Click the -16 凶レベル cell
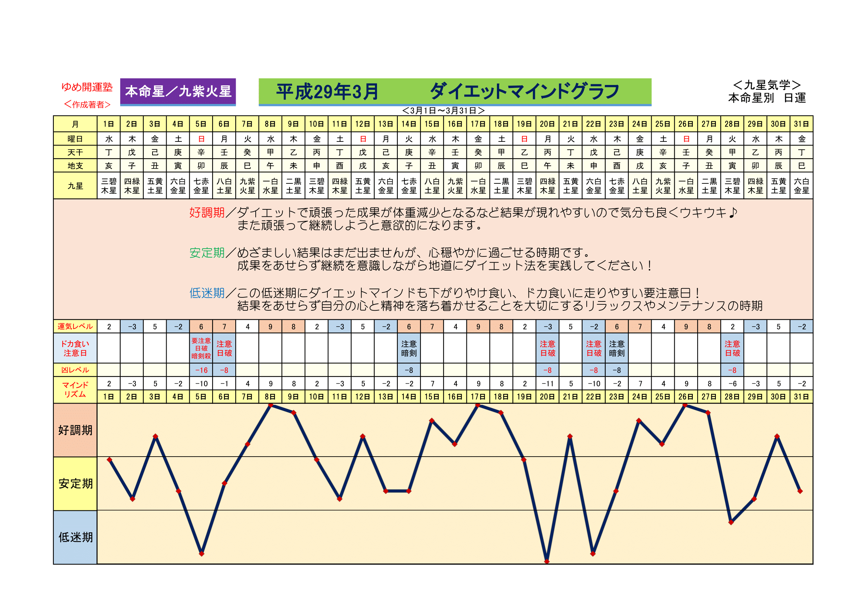The height and width of the screenshot is (614, 868). click(201, 370)
